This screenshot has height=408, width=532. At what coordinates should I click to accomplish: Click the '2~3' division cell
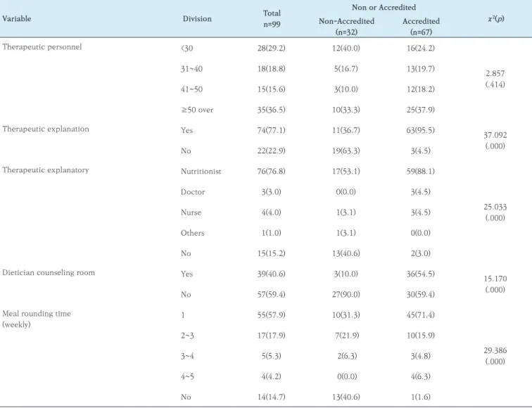(x=187, y=336)
